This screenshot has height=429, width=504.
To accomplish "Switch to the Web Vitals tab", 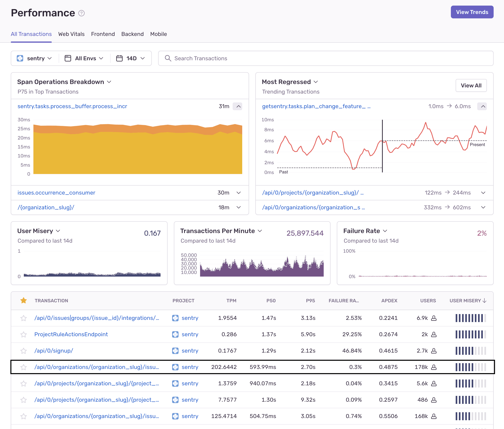I will pos(71,34).
